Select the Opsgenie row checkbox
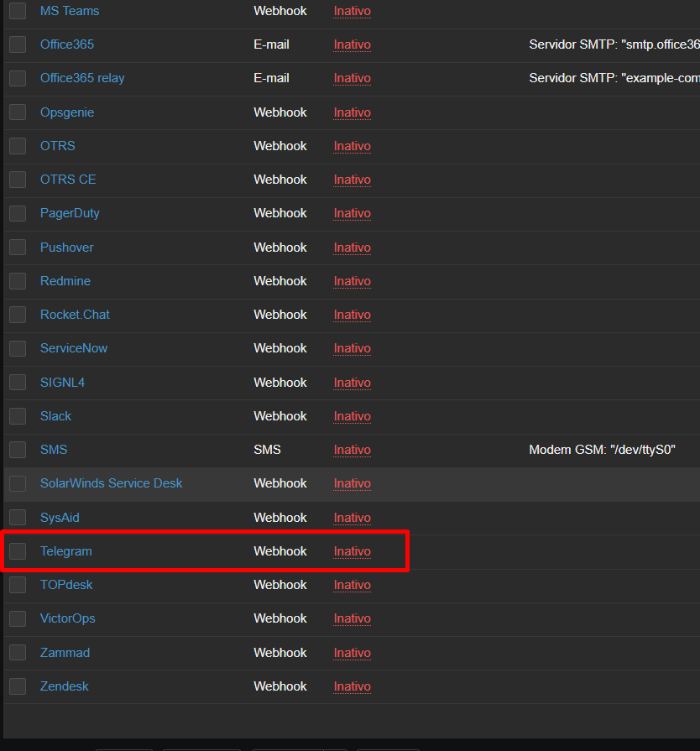This screenshot has width=700, height=751. (18, 112)
